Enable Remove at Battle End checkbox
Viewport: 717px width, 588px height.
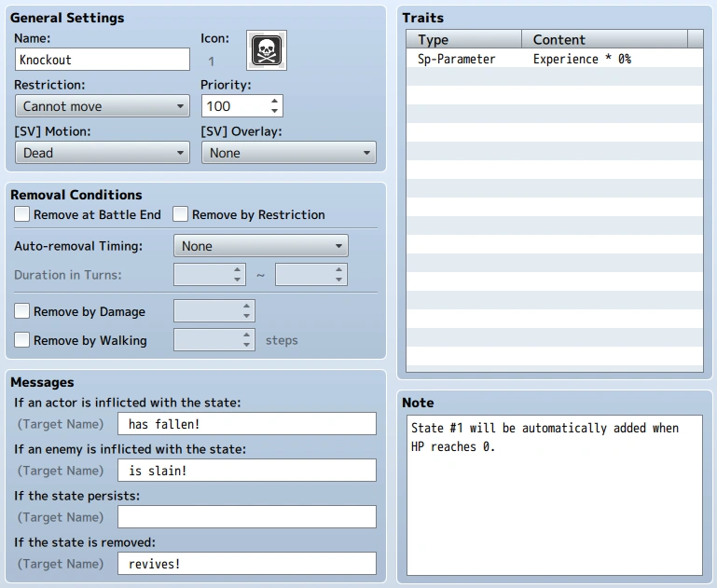pyautogui.click(x=22, y=213)
